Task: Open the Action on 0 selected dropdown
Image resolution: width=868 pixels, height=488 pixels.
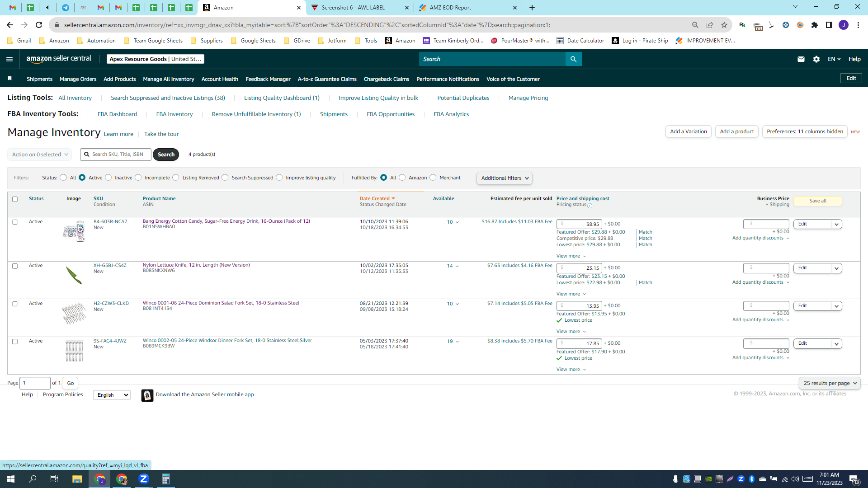Action: (x=39, y=155)
